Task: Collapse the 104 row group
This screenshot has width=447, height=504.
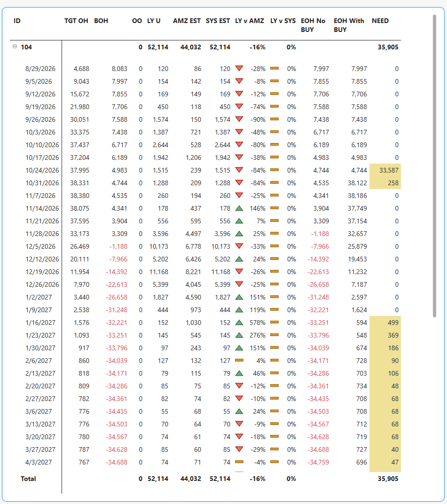Action: [x=15, y=47]
